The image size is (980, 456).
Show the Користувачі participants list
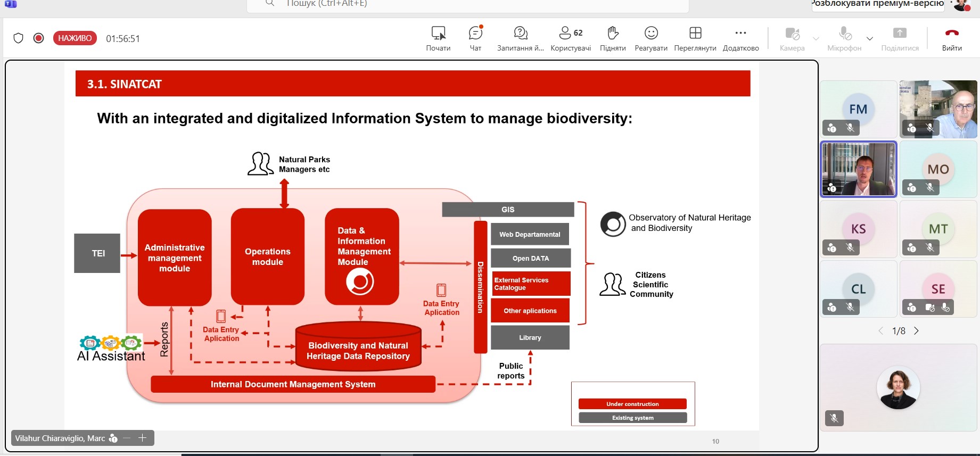point(570,38)
